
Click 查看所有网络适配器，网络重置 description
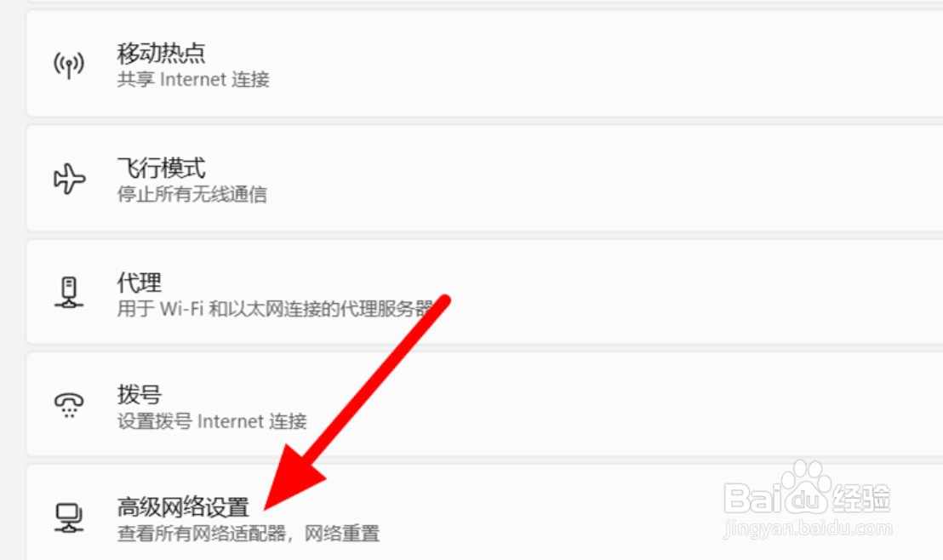click(248, 534)
